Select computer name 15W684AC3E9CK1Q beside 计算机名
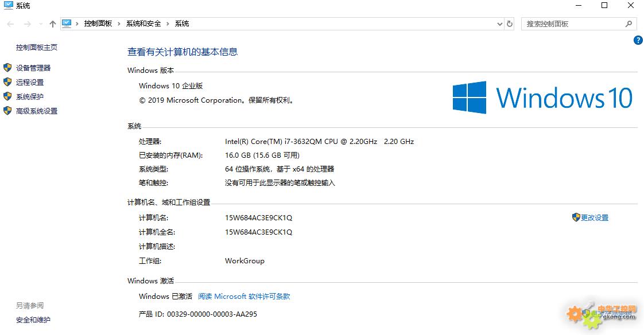644x335 pixels. (x=259, y=217)
